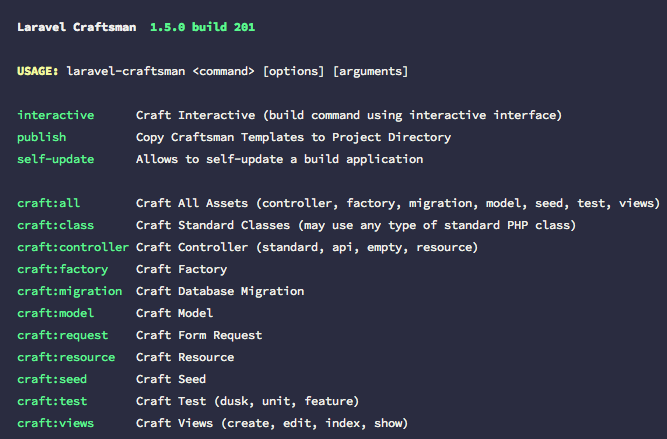
Task: Click the 'craft:class' command name
Action: pos(56,225)
